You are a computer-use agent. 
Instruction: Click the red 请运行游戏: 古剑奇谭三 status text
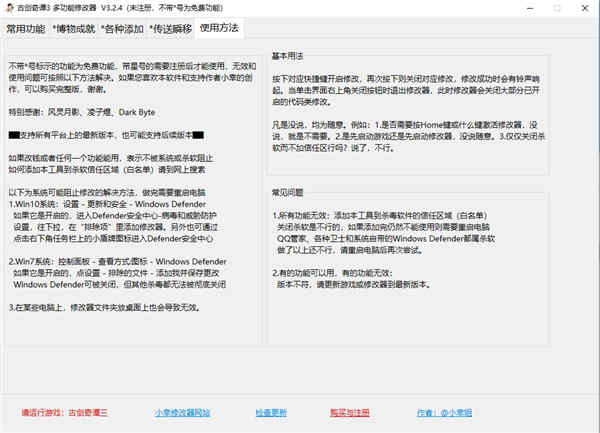click(65, 413)
